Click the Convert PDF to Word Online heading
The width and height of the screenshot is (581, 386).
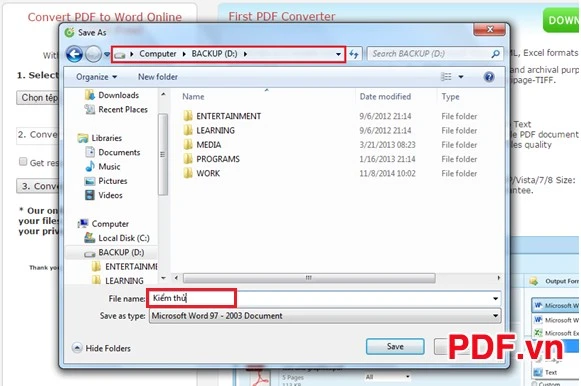(x=104, y=17)
